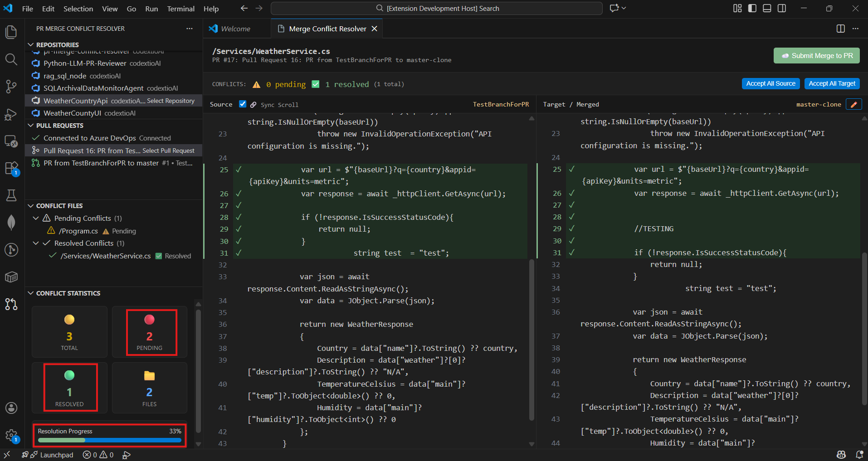Open the Manage gear icon
868x461 pixels.
pyautogui.click(x=11, y=436)
